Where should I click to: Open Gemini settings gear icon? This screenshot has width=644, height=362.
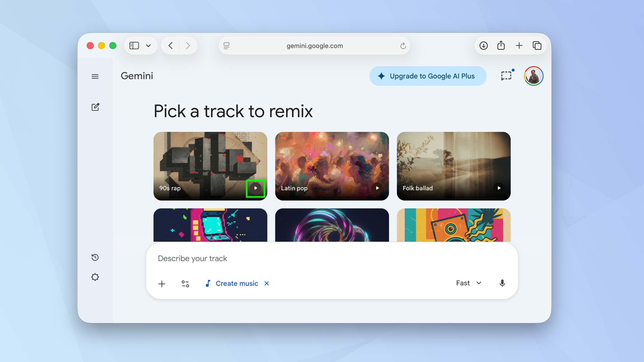coord(95,277)
